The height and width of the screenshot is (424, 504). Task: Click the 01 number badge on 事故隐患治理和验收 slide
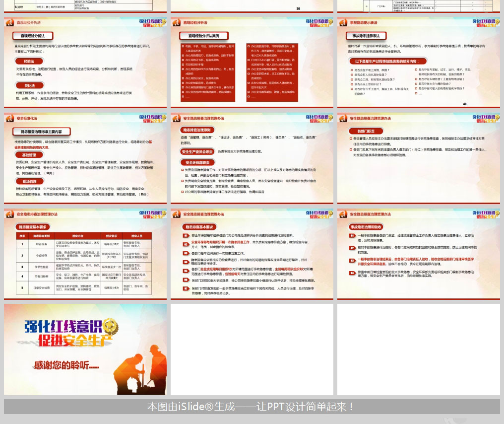pos(352,236)
